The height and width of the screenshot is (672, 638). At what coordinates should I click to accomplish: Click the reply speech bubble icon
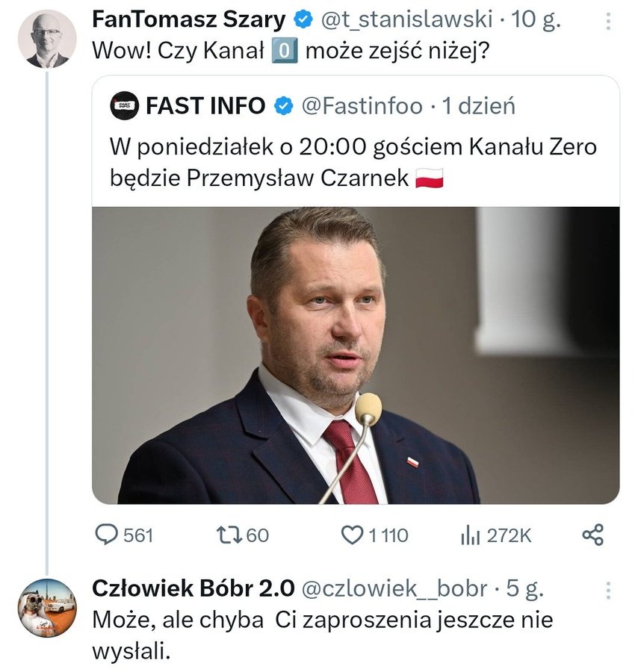pos(108,535)
